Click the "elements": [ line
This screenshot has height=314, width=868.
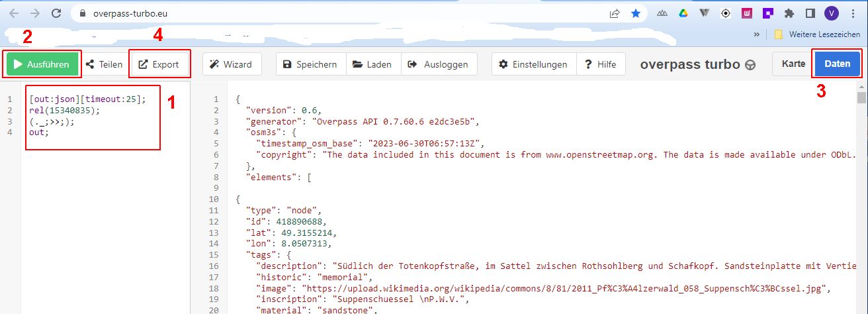point(279,176)
